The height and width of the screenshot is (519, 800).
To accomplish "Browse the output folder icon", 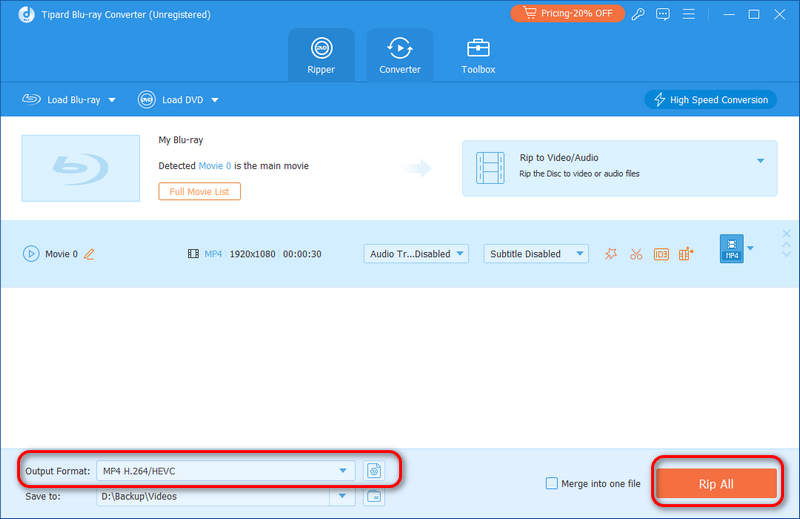I will (x=374, y=496).
